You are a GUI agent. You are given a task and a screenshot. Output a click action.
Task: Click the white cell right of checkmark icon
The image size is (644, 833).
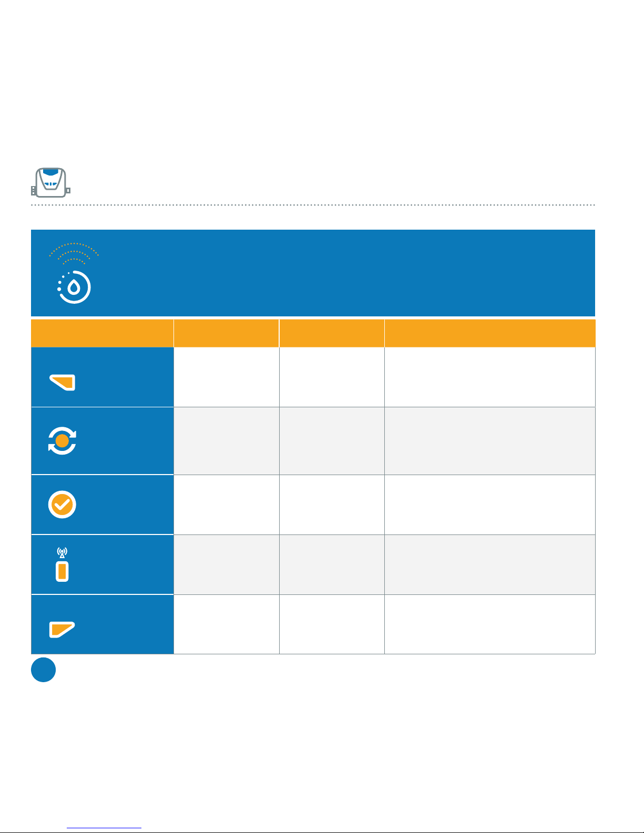pyautogui.click(x=227, y=505)
